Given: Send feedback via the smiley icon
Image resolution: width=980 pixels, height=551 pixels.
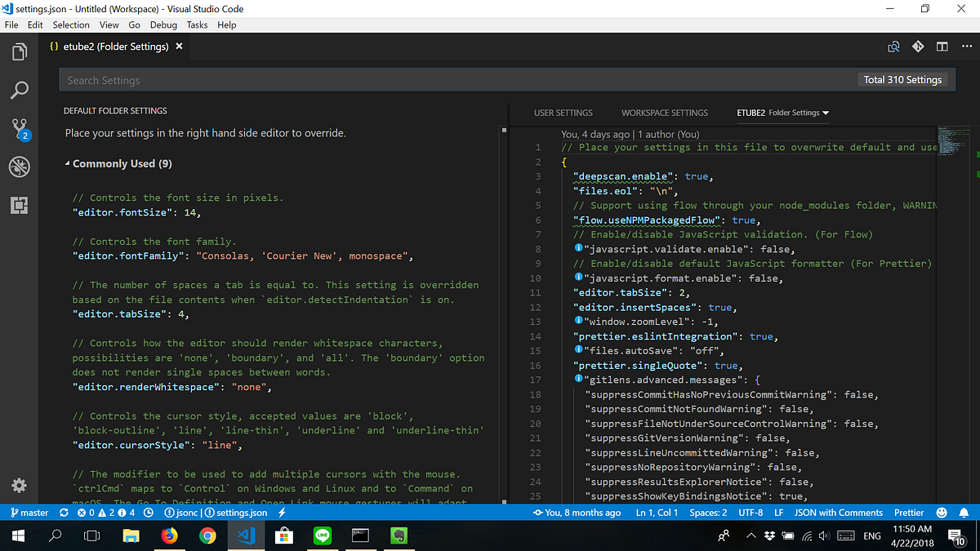Looking at the screenshot, I should pyautogui.click(x=942, y=513).
